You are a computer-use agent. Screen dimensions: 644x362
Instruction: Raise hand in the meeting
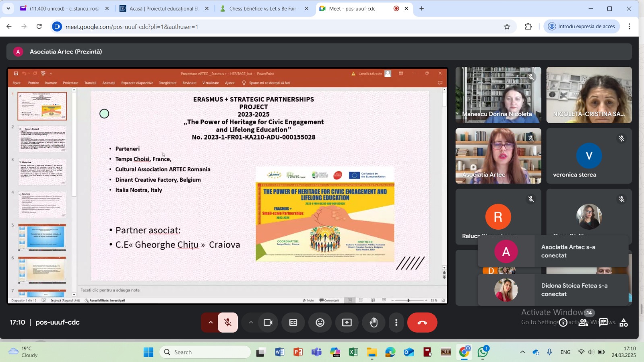374,323
